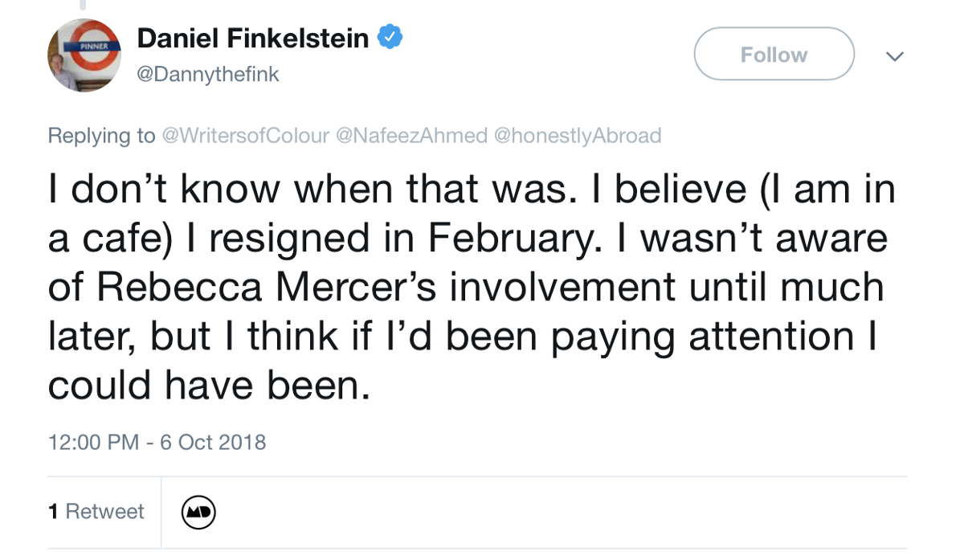Viewport: 964px width, 560px height.
Task: Click the 12:00 PM timestamp
Action: 93,442
